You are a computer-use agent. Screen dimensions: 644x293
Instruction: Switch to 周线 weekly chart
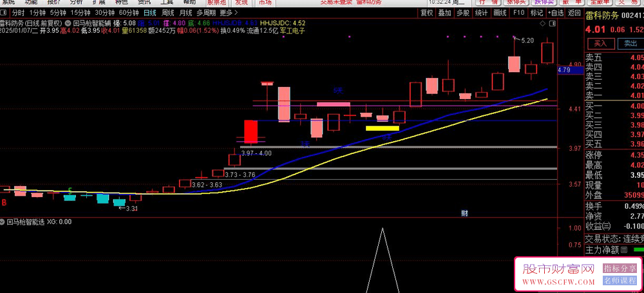click(x=167, y=13)
